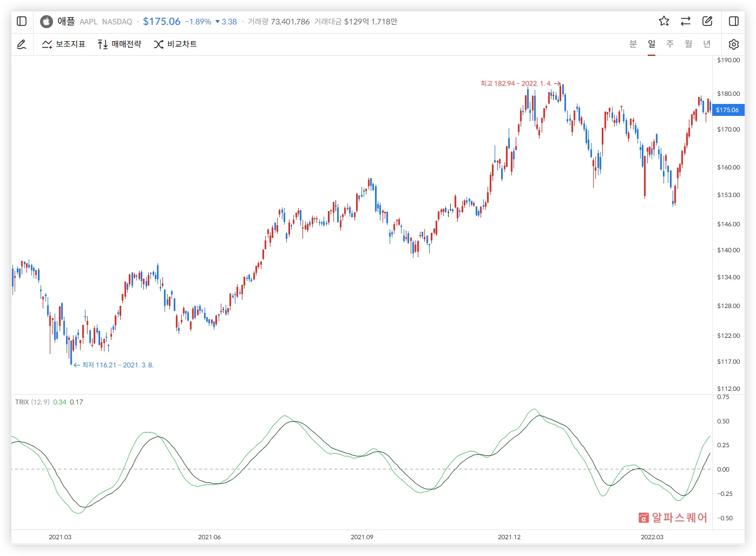This screenshot has height=556, width=756.
Task: Open the edit note icon
Action: point(707,21)
